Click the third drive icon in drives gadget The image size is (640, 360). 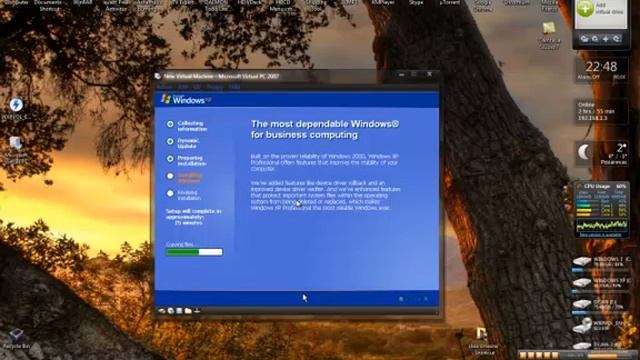click(582, 304)
